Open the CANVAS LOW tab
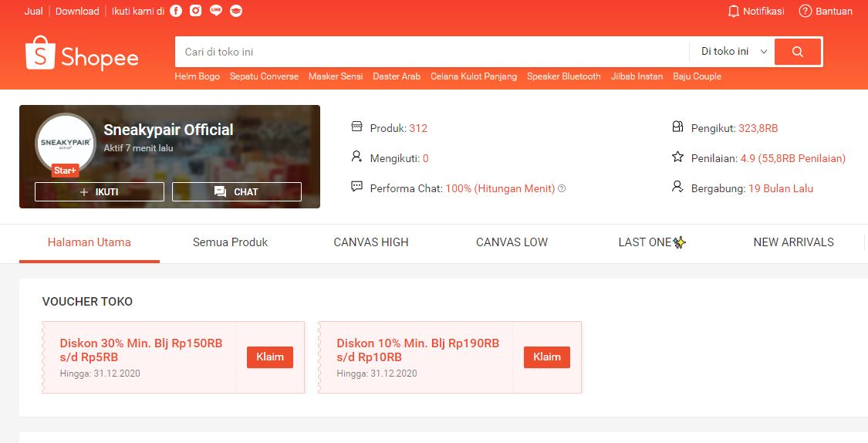 (512, 242)
